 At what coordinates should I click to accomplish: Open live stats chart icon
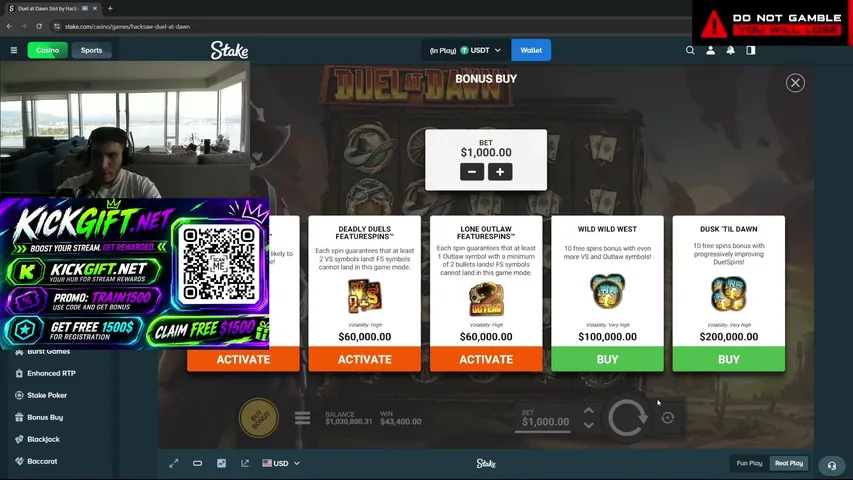[x=221, y=463]
